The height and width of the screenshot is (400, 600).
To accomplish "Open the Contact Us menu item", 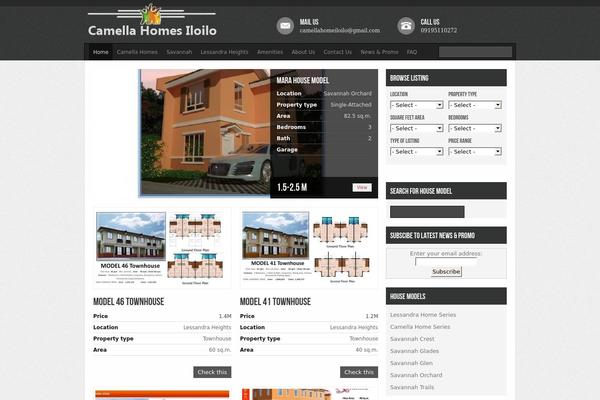I will click(338, 52).
